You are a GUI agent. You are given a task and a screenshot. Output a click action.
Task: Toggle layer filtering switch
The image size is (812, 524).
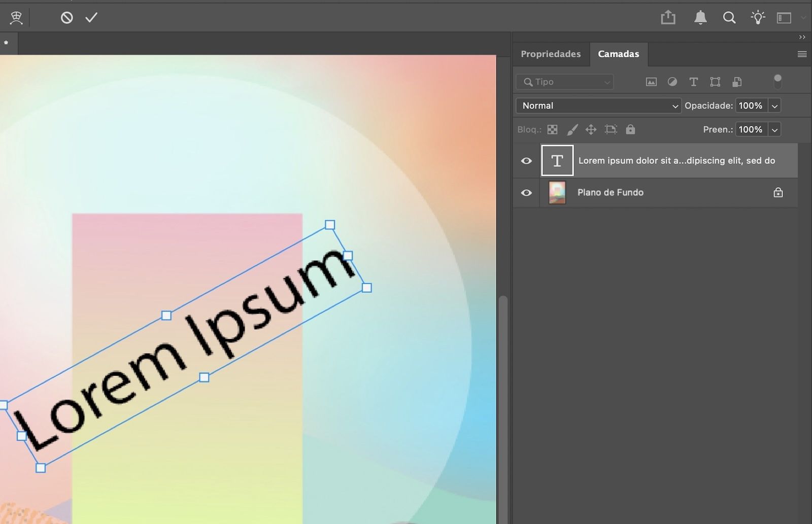tap(777, 81)
